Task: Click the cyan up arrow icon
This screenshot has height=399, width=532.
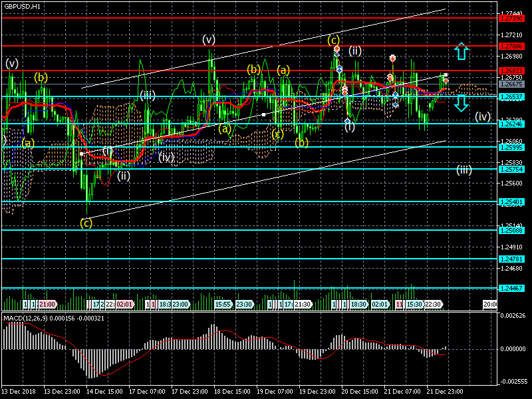Action: [x=462, y=51]
